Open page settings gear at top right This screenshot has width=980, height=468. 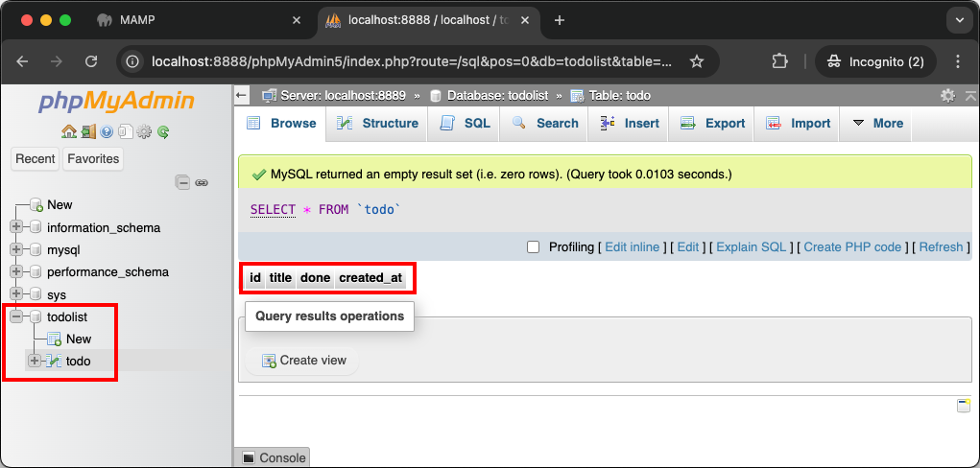(947, 95)
